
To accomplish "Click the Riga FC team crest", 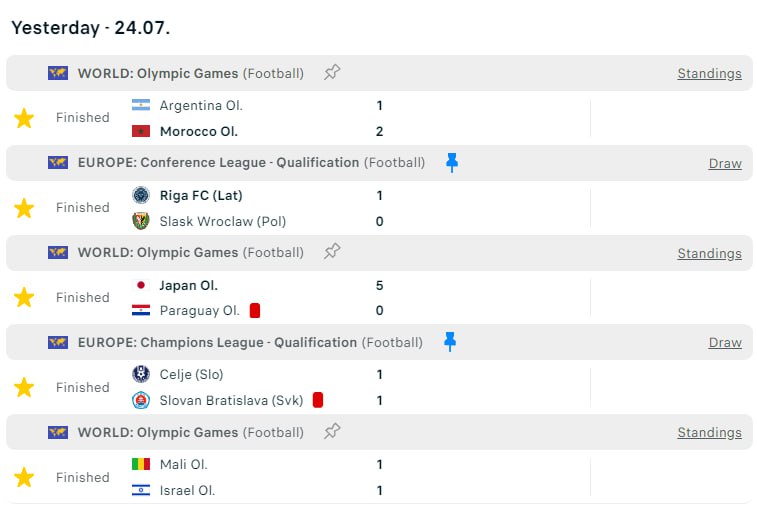I will tap(141, 195).
